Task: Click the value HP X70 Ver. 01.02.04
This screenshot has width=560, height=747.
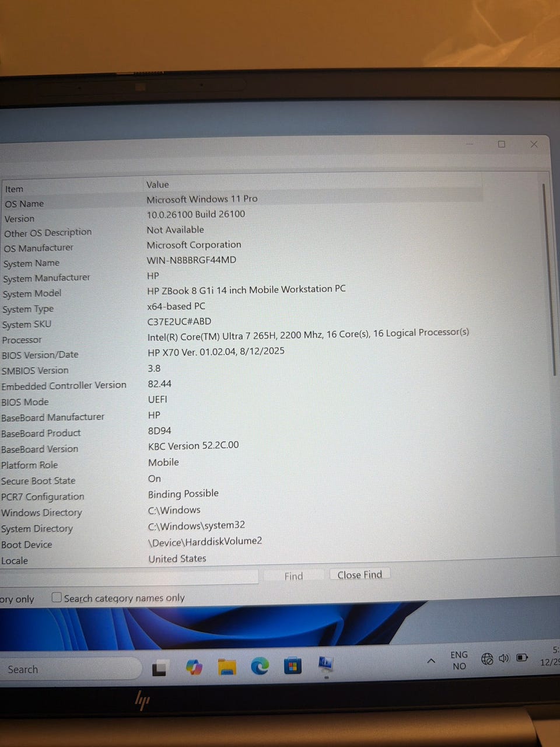Action: pos(216,351)
